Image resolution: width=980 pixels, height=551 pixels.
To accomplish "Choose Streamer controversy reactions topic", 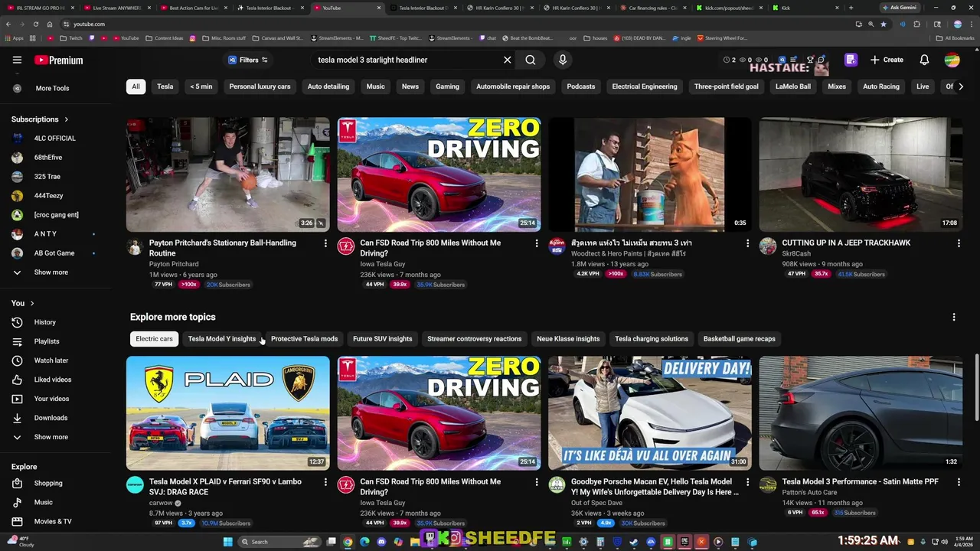I will click(475, 339).
